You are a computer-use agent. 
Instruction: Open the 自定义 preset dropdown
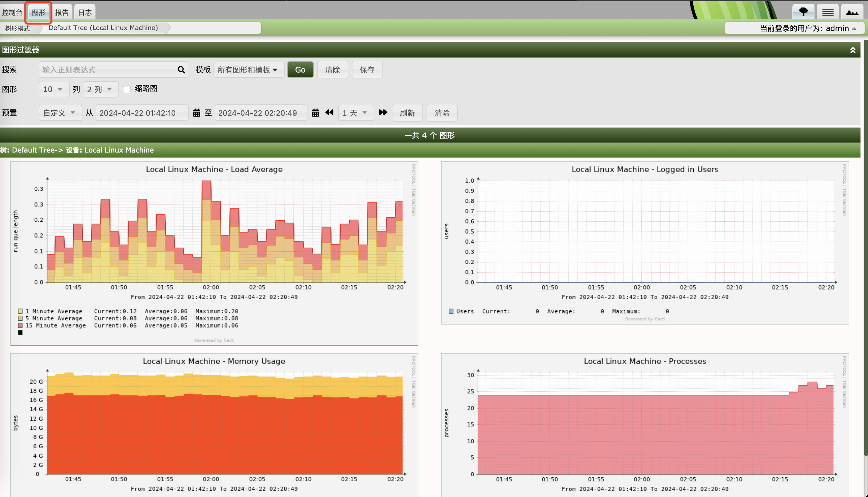tap(60, 113)
